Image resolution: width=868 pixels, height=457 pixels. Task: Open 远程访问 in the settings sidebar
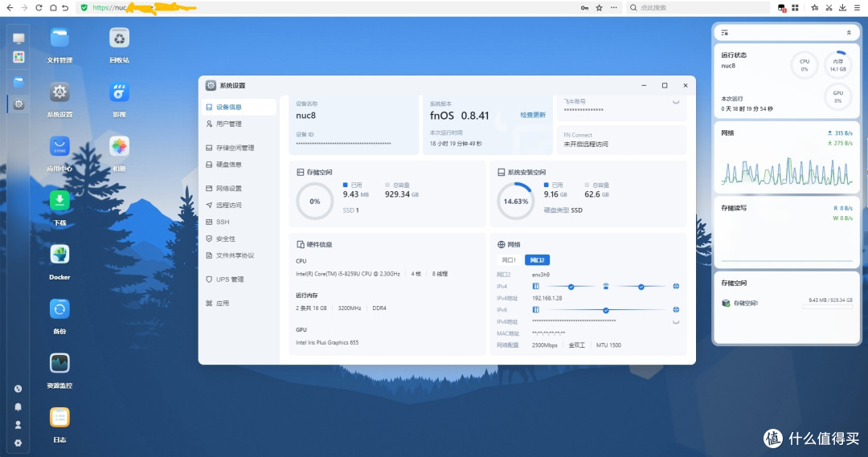[x=240, y=206]
